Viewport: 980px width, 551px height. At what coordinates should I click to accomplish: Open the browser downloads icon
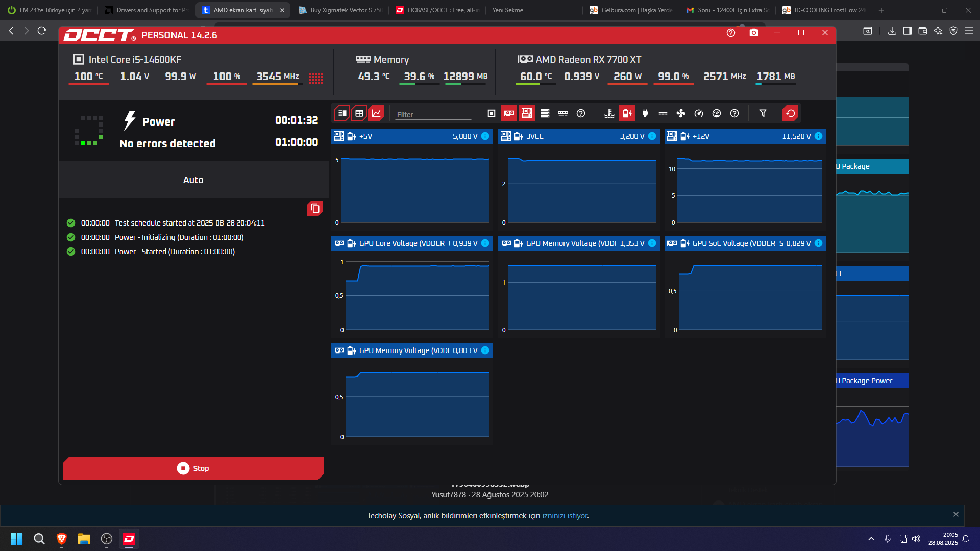click(892, 31)
